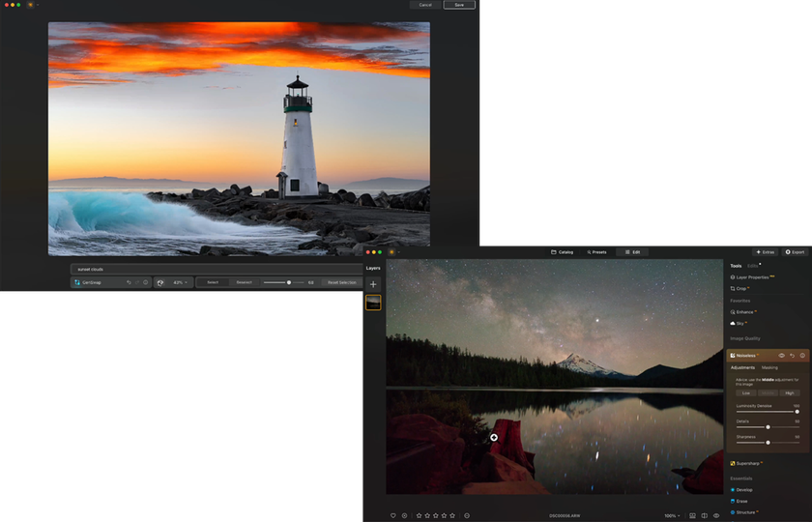Select the High denoise preset
This screenshot has width=812, height=522.
coord(790,393)
